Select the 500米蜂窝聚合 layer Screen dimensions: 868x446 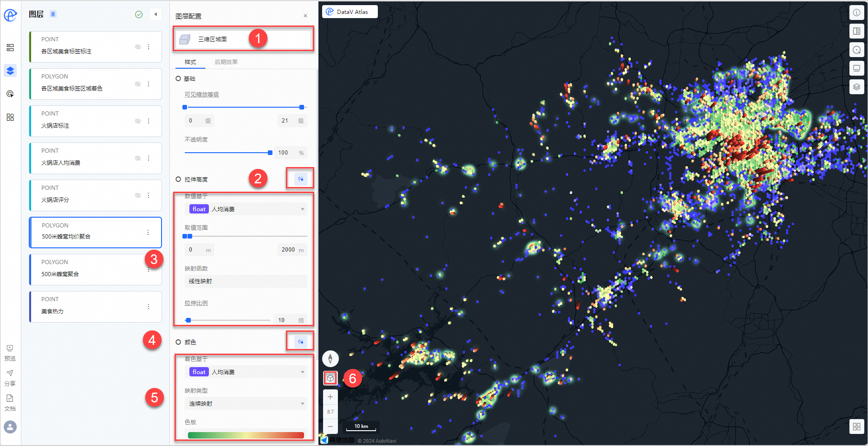coord(95,270)
